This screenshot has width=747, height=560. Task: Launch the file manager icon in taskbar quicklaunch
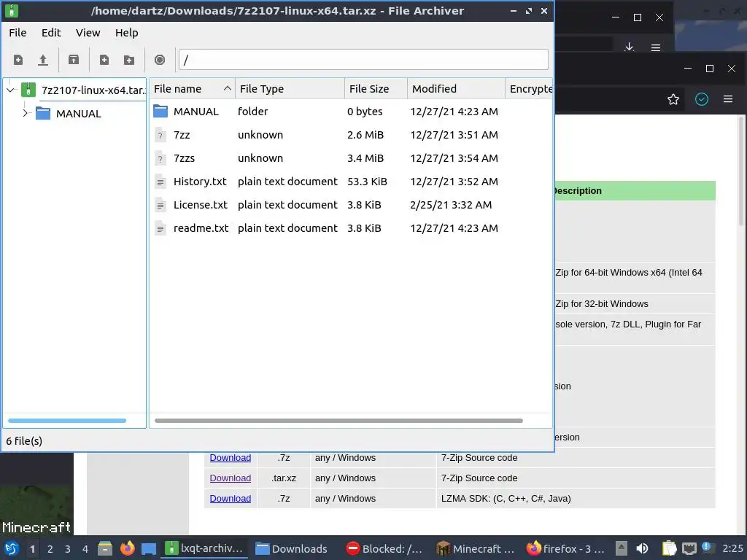[105, 548]
